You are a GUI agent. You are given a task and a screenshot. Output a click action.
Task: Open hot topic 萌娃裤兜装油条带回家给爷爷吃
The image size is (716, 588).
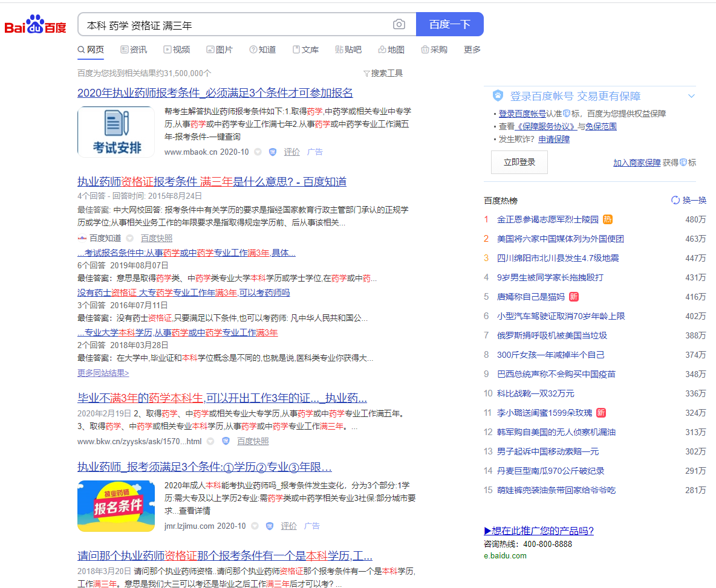pos(556,490)
